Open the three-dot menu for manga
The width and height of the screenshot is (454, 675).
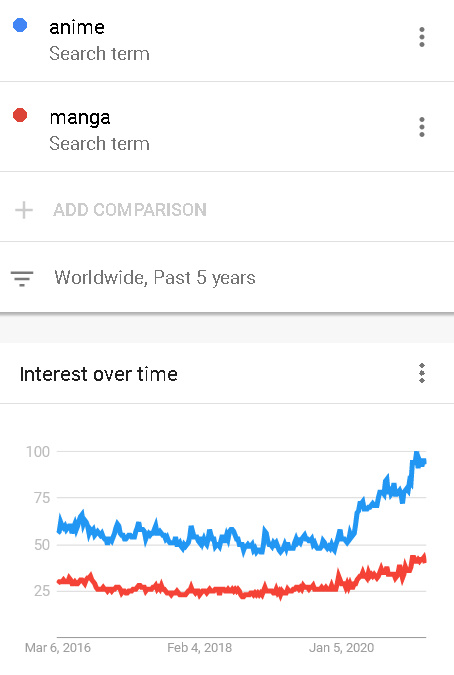(422, 127)
